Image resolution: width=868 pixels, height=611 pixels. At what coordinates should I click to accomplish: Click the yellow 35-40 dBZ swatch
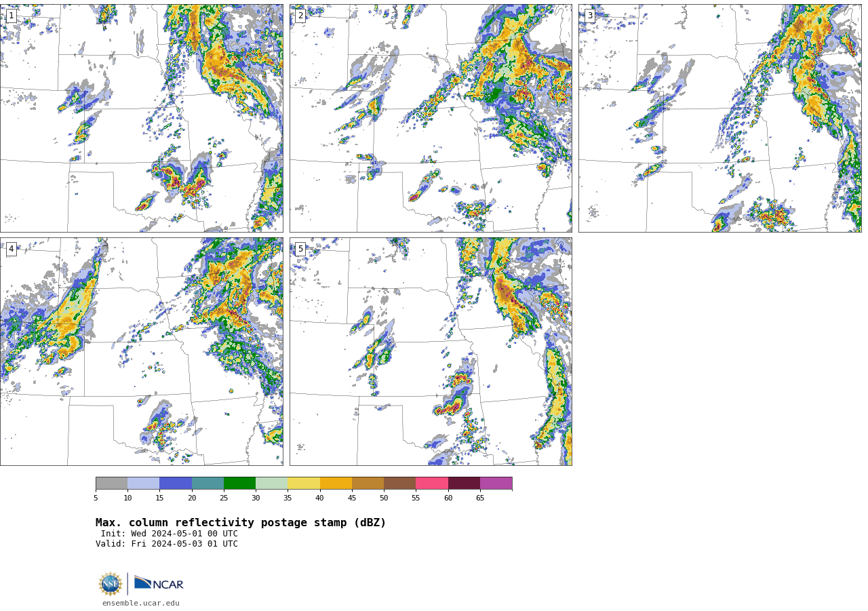point(304,483)
